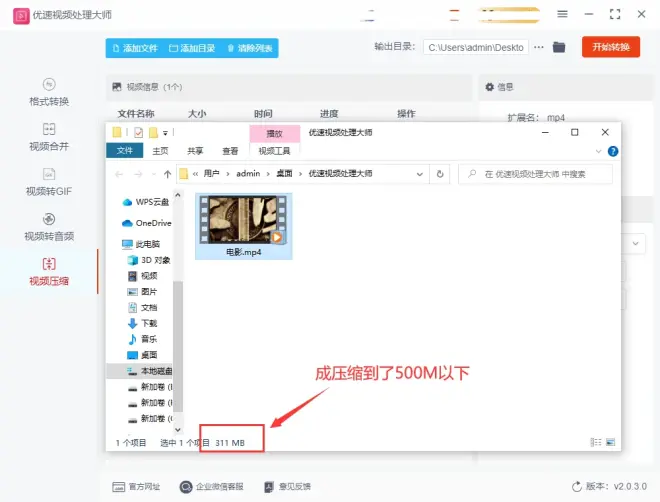Open the recent locations dropdown arrow
The width and height of the screenshot is (660, 502).
[x=154, y=174]
